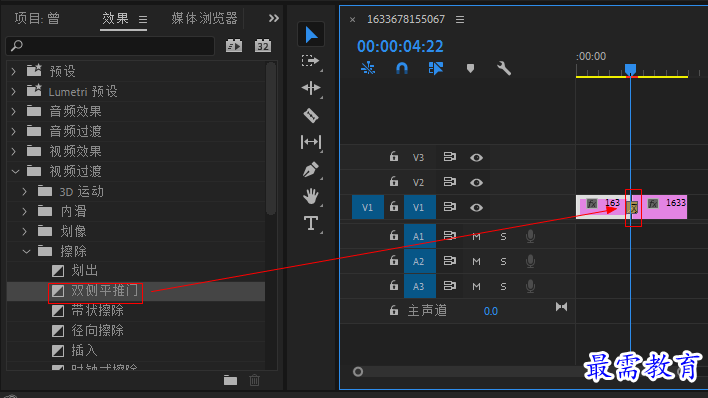Delete custom item with trash icon
The image size is (708, 398).
click(255, 380)
